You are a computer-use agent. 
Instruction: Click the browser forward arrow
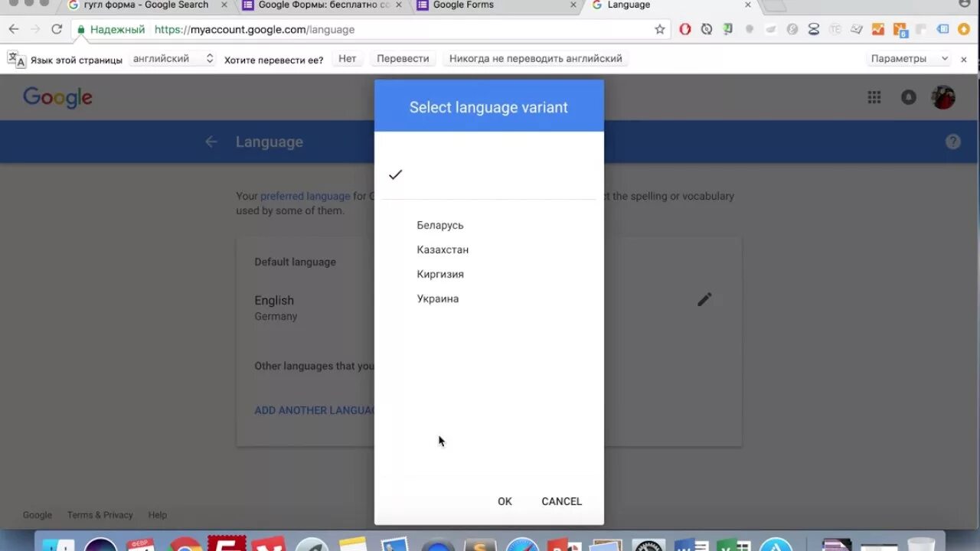(x=35, y=29)
